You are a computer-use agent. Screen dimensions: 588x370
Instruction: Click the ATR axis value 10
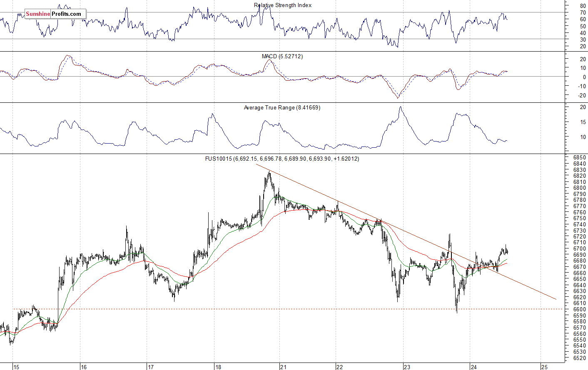click(583, 137)
